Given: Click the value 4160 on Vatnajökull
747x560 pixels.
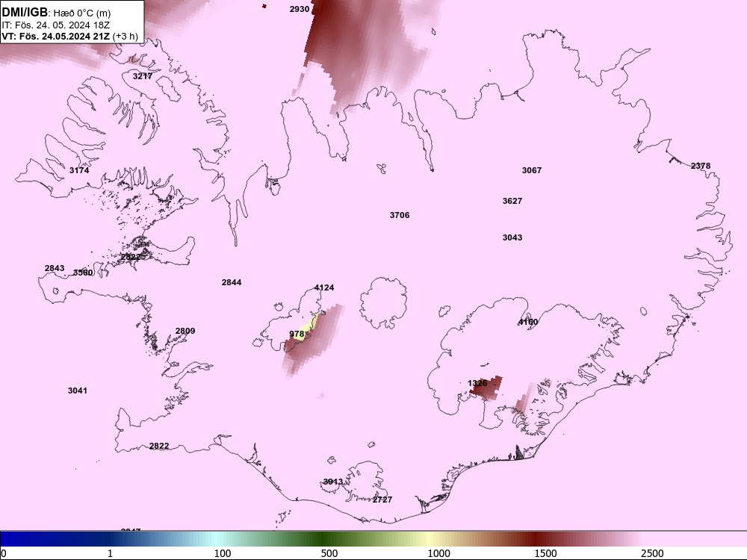Looking at the screenshot, I should tap(528, 322).
